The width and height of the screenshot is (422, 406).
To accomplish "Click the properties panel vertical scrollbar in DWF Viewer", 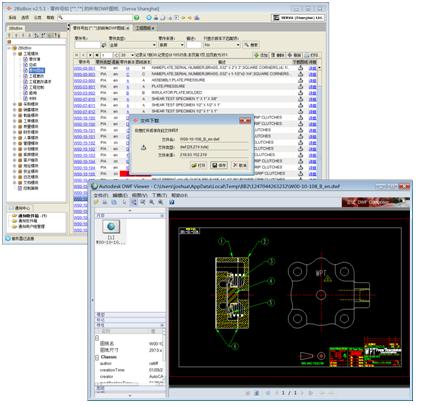I will point(164,357).
